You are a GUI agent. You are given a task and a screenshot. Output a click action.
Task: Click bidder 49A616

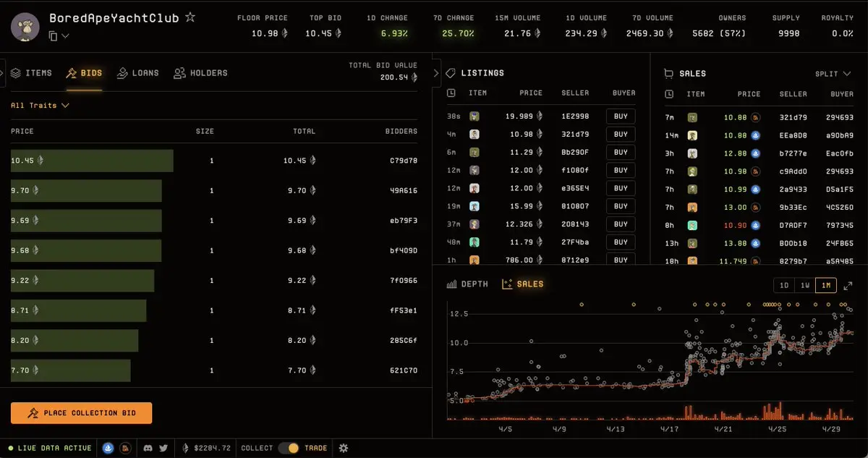(x=403, y=191)
